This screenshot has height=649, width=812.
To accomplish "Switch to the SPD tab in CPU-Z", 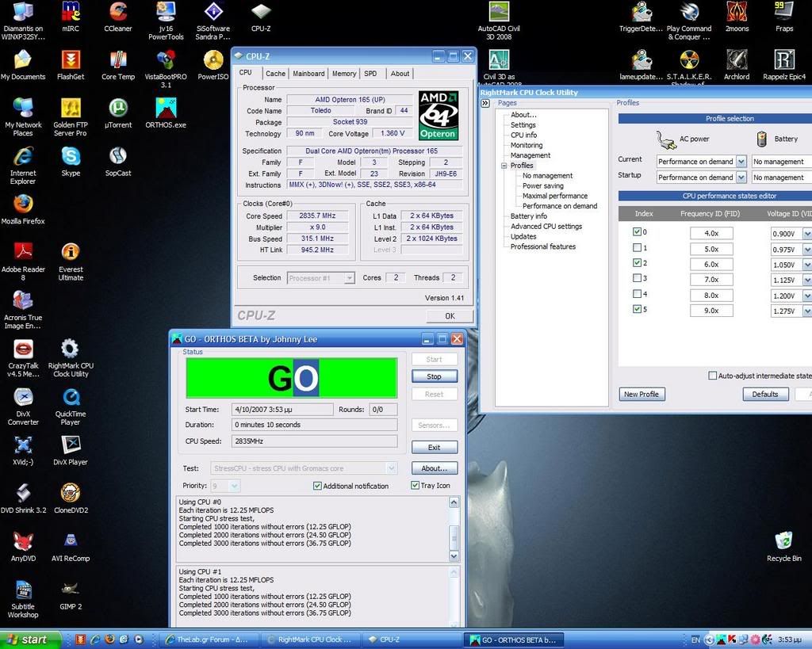I will (x=370, y=74).
